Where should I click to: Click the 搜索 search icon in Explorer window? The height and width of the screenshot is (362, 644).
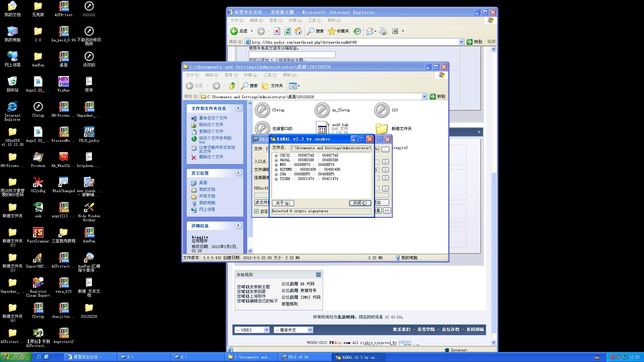tap(249, 86)
